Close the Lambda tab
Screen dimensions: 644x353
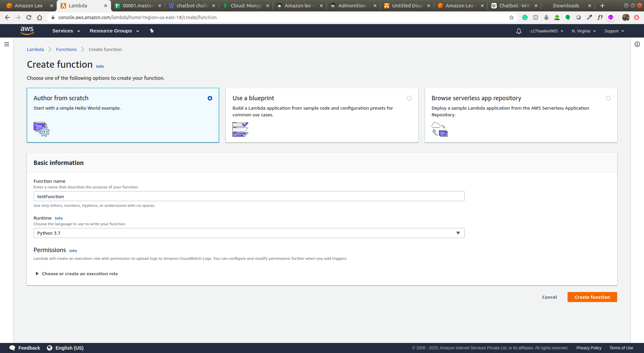(x=106, y=6)
